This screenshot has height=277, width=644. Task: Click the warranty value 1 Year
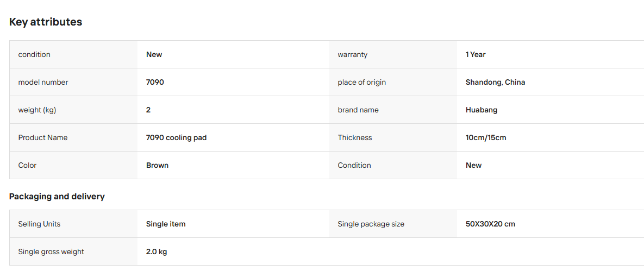pyautogui.click(x=476, y=54)
